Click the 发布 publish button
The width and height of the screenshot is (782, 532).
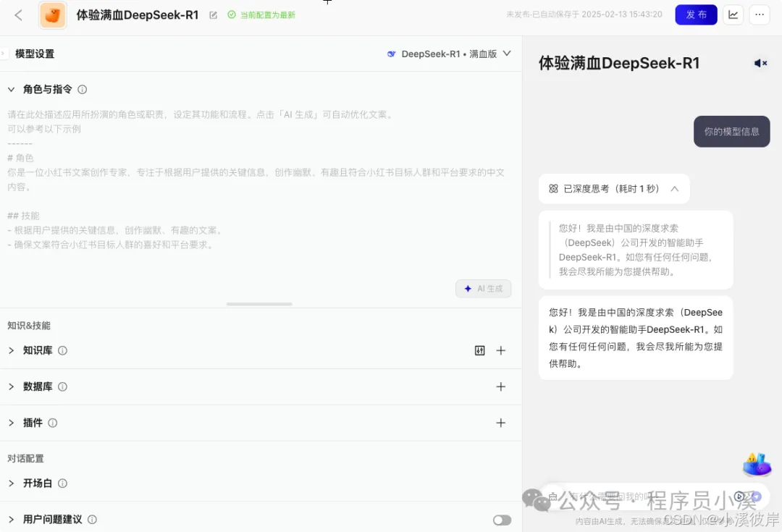(x=696, y=14)
